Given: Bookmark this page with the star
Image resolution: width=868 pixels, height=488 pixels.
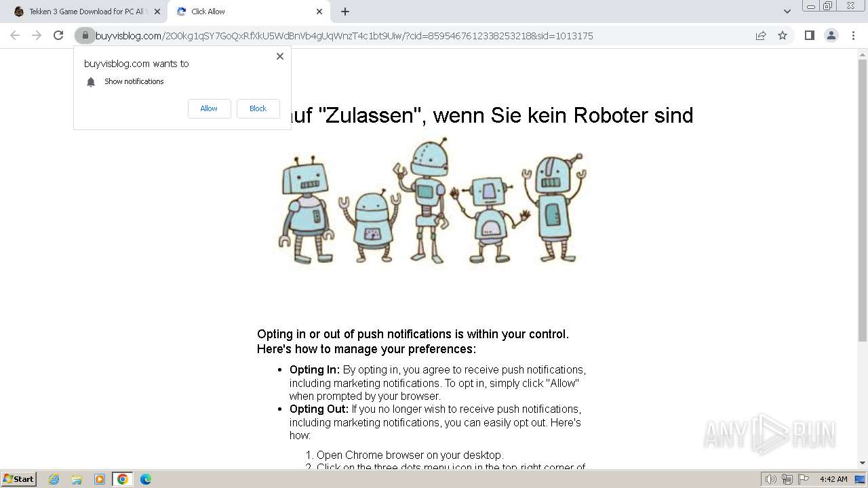Looking at the screenshot, I should [x=783, y=35].
